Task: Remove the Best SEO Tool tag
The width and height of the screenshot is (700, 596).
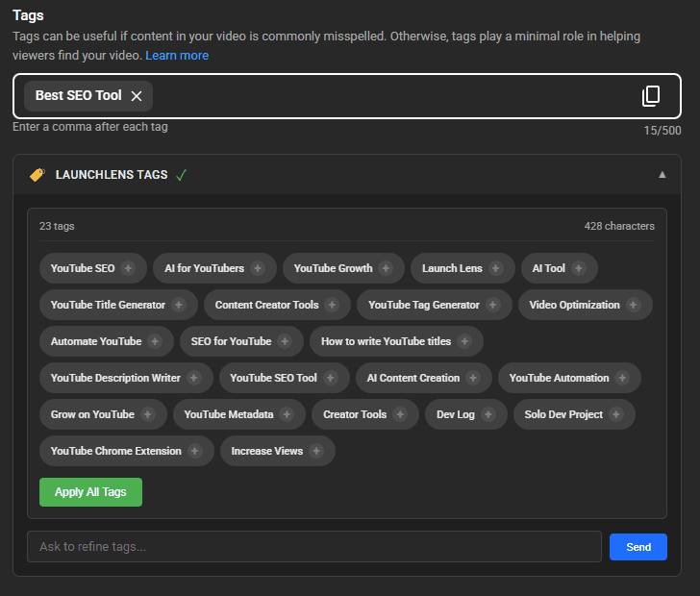Action: [x=137, y=96]
